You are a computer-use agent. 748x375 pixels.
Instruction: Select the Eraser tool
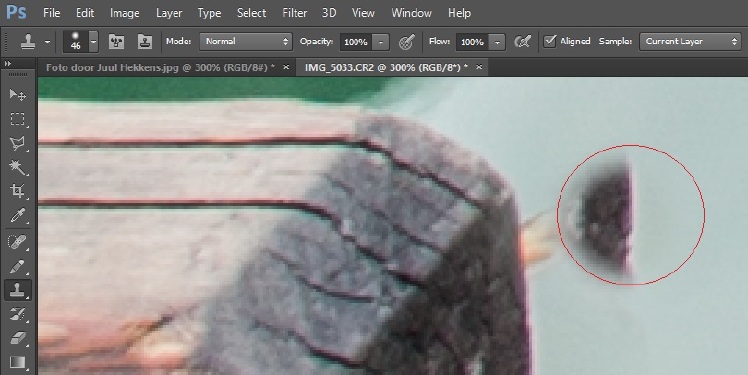click(18, 339)
